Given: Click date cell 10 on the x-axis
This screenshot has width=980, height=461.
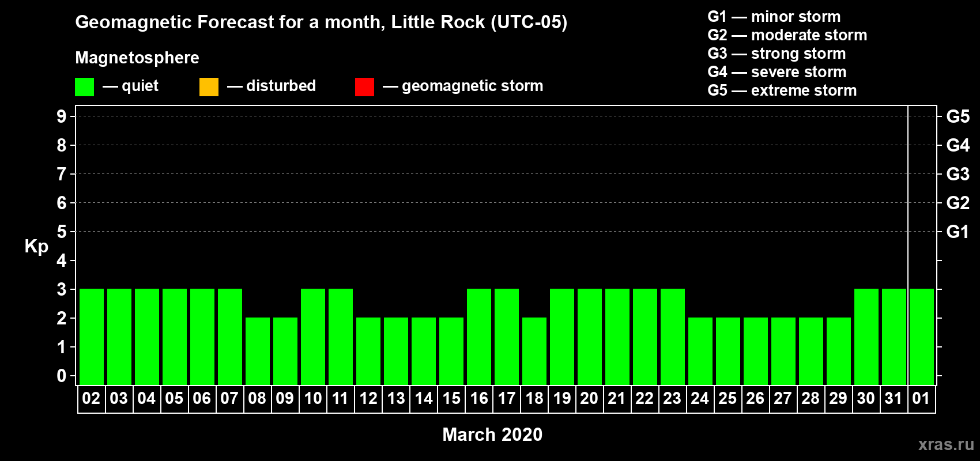Looking at the screenshot, I should [x=313, y=399].
